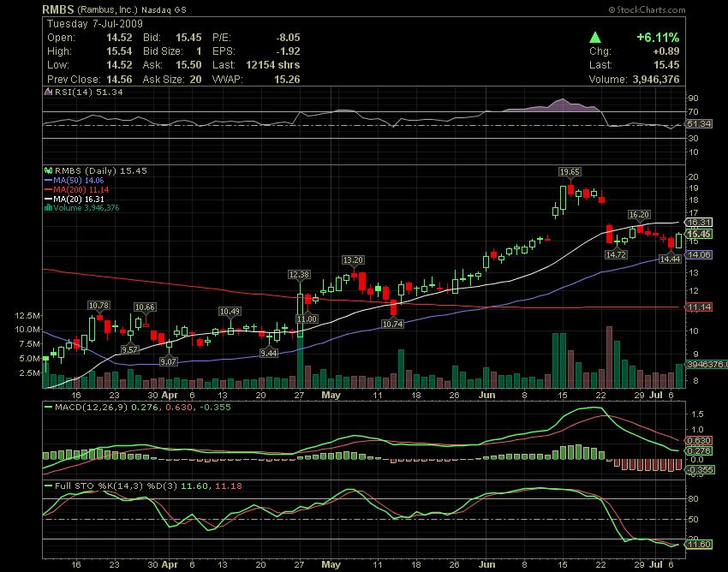Click the +6.11% percent change value
The image size is (728, 572).
tap(658, 38)
